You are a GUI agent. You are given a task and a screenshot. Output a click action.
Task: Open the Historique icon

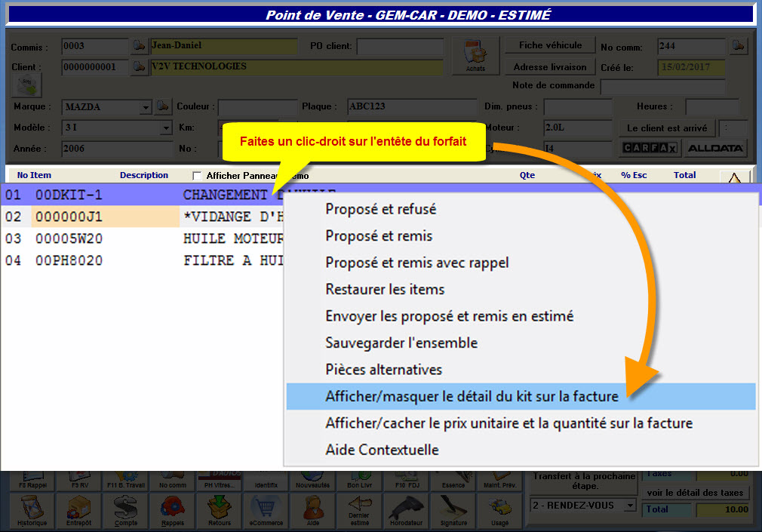[32, 511]
